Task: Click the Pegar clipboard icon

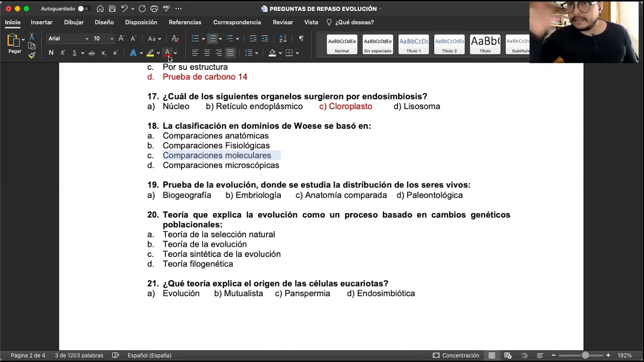Action: click(14, 41)
